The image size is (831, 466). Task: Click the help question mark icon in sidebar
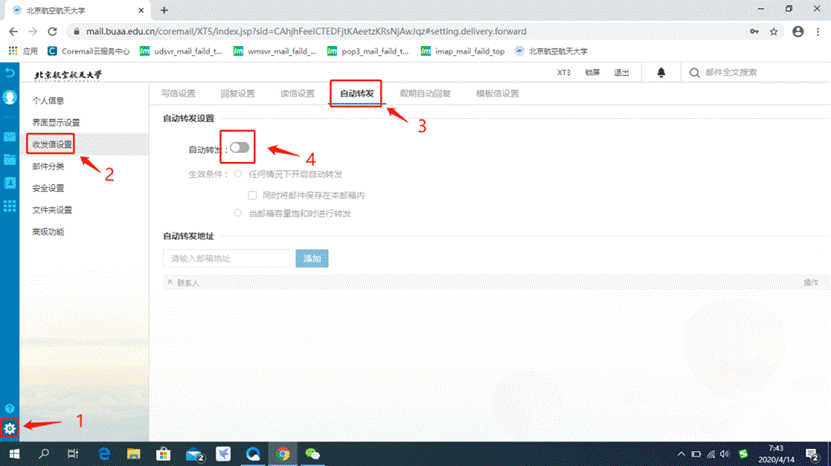point(10,408)
